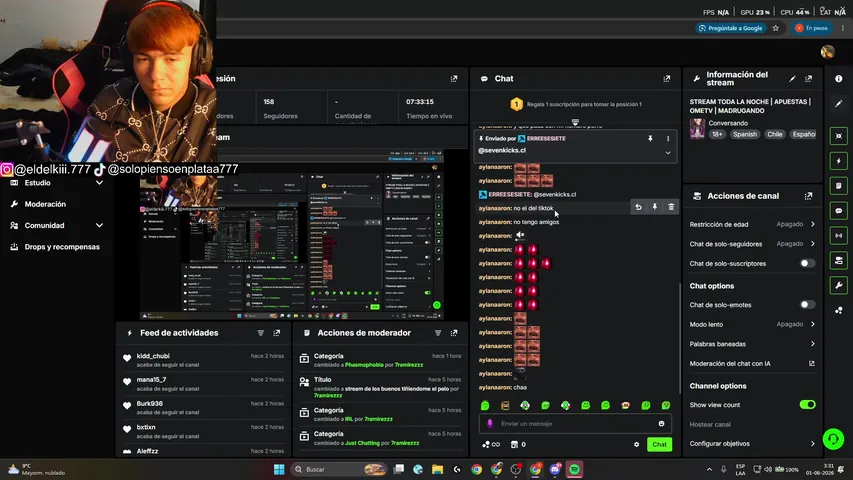Pin the hovered aylanaaron chat message

[x=654, y=207]
